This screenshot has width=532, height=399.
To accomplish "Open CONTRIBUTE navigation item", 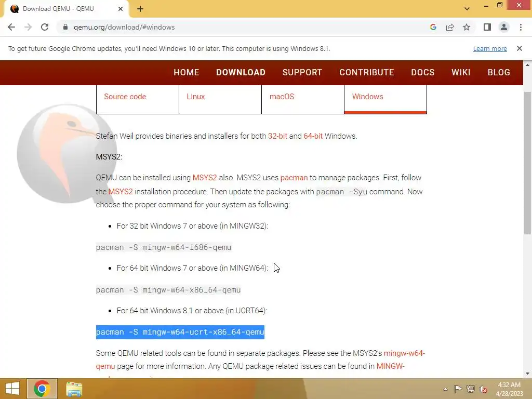I will pos(366,72).
